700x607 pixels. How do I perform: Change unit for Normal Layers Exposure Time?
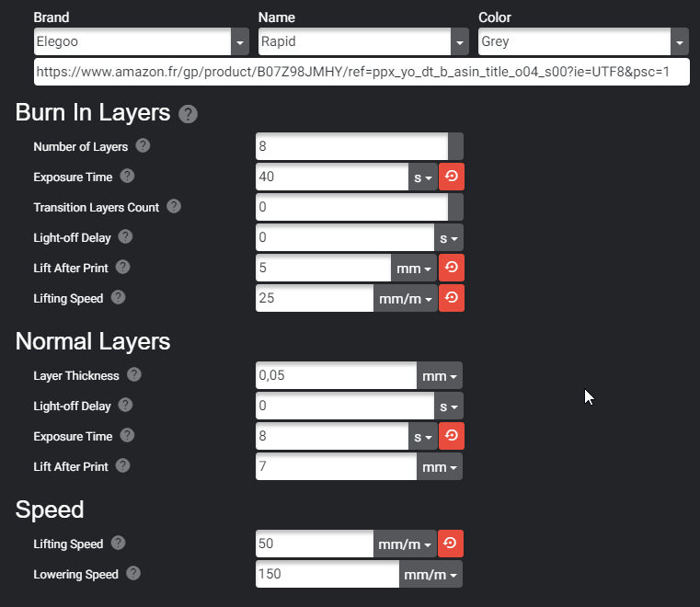(x=423, y=436)
